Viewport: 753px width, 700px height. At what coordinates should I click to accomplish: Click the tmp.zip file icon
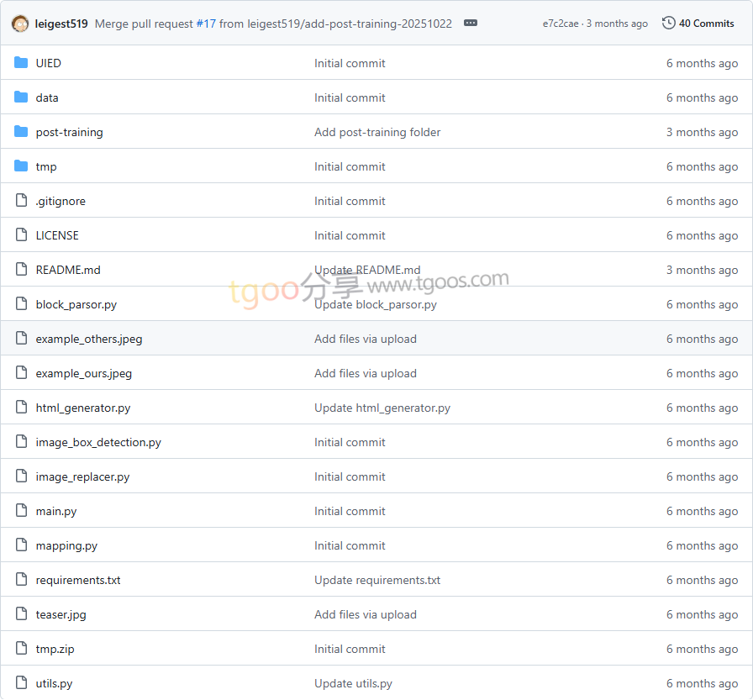pos(21,649)
